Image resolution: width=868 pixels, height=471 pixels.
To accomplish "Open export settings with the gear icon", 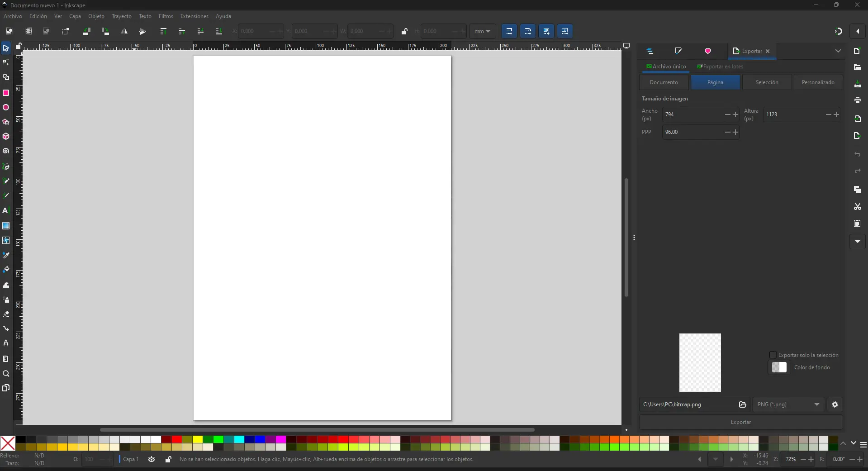I will [835, 404].
